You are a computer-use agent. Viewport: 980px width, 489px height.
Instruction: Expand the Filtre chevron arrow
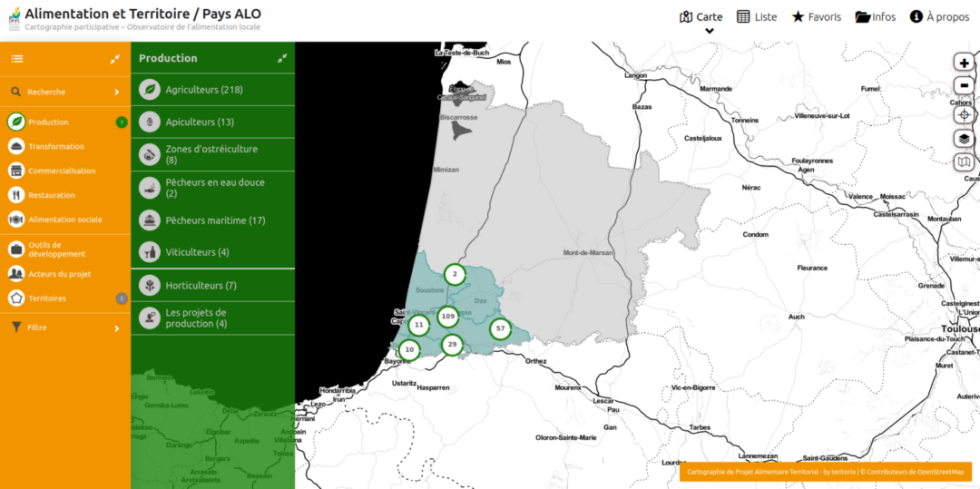tap(117, 328)
